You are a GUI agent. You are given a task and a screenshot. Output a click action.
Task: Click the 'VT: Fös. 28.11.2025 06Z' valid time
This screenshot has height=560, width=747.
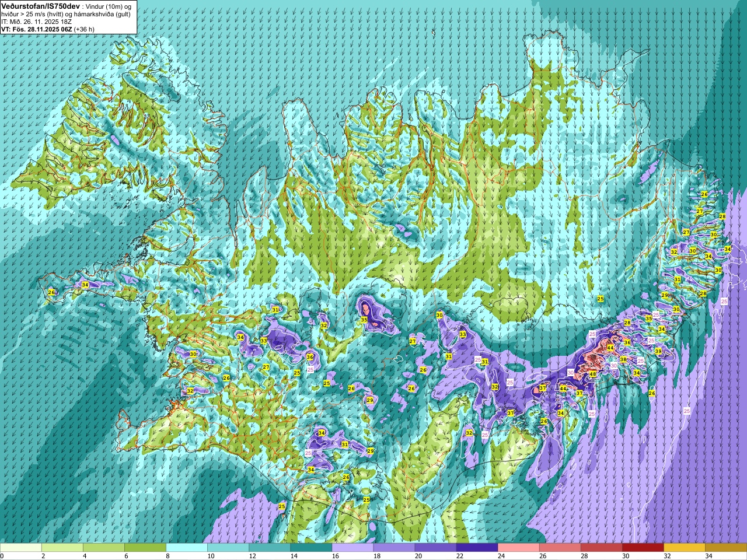point(37,29)
